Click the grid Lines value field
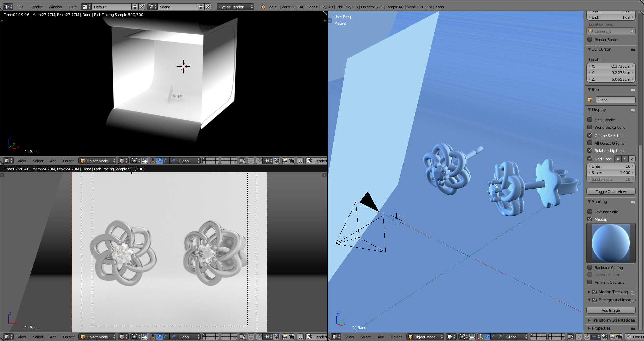The width and height of the screenshot is (644, 341). [x=611, y=166]
